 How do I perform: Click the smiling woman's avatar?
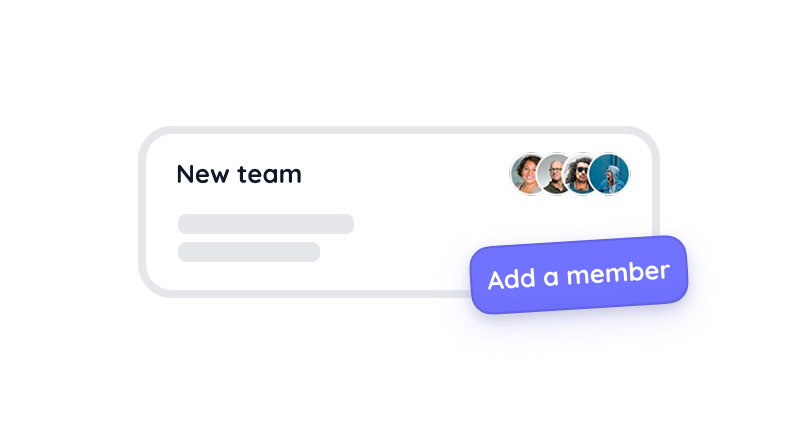click(x=526, y=174)
